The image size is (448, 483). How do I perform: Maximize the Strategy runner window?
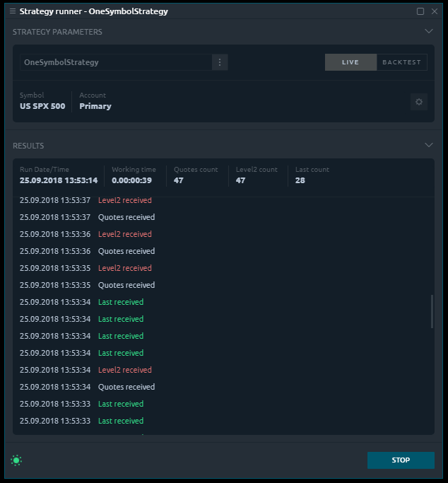(420, 11)
